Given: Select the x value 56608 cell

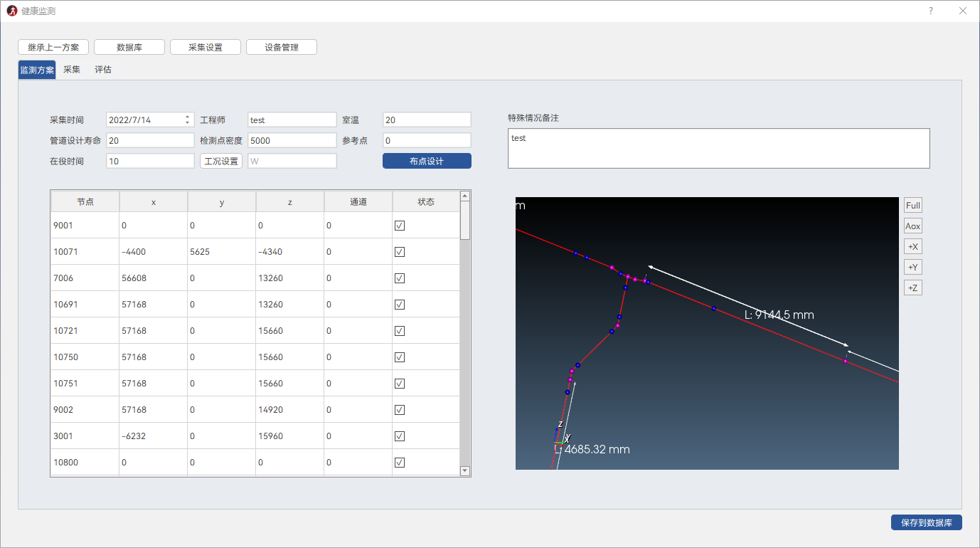Looking at the screenshot, I should [x=154, y=278].
